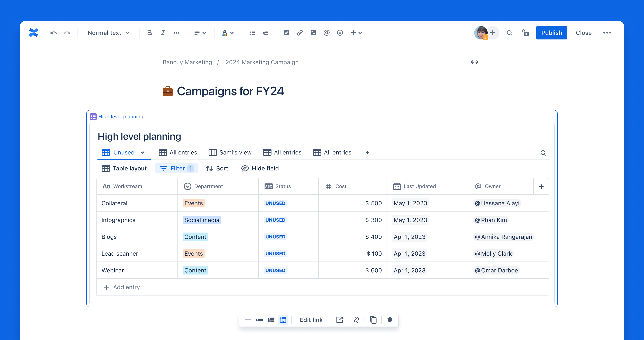The width and height of the screenshot is (644, 340).
Task: Open the text alignment dropdown
Action: click(x=200, y=33)
